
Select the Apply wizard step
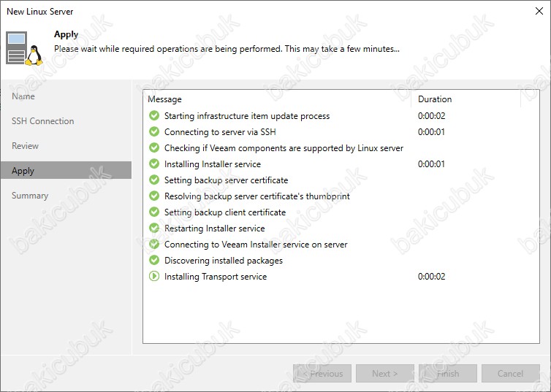coord(66,171)
